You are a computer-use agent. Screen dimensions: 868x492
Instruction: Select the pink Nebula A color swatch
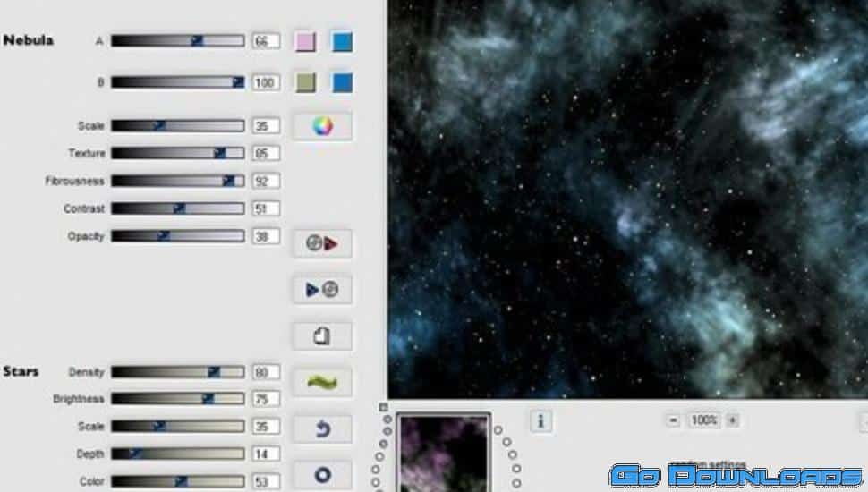(305, 41)
